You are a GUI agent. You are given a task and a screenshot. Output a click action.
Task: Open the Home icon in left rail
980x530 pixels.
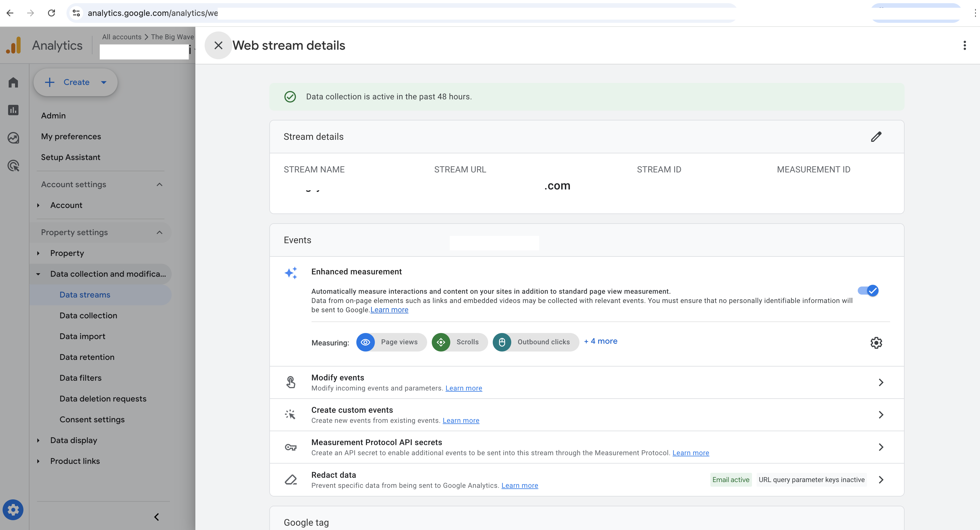point(13,83)
